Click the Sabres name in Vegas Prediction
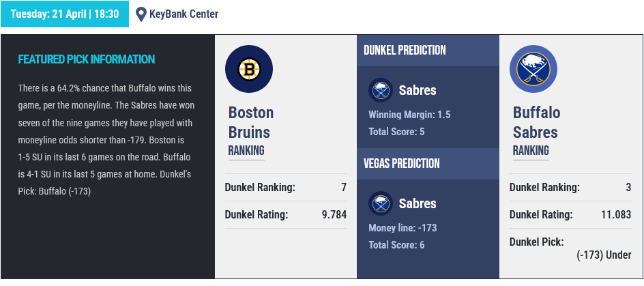644x286 pixels. (x=418, y=203)
